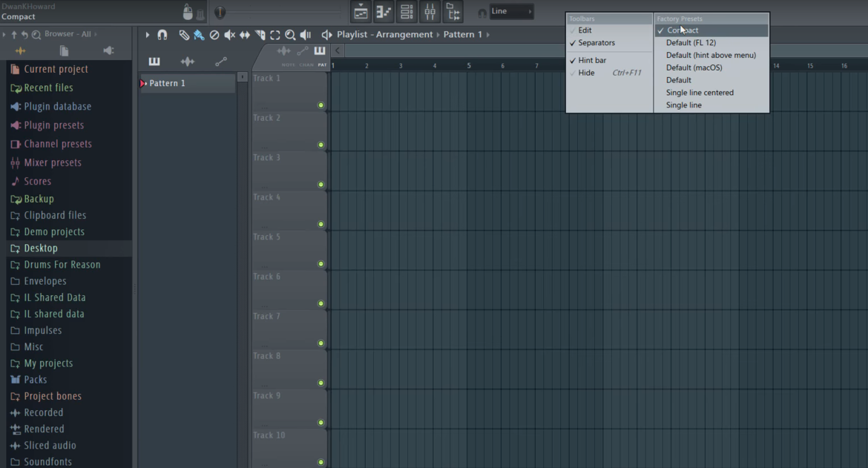The width and height of the screenshot is (868, 468).
Task: Open the Mixer view icon
Action: point(430,12)
